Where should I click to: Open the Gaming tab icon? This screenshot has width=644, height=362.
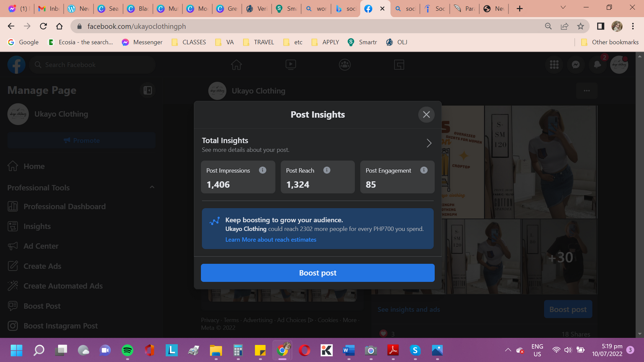point(399,65)
